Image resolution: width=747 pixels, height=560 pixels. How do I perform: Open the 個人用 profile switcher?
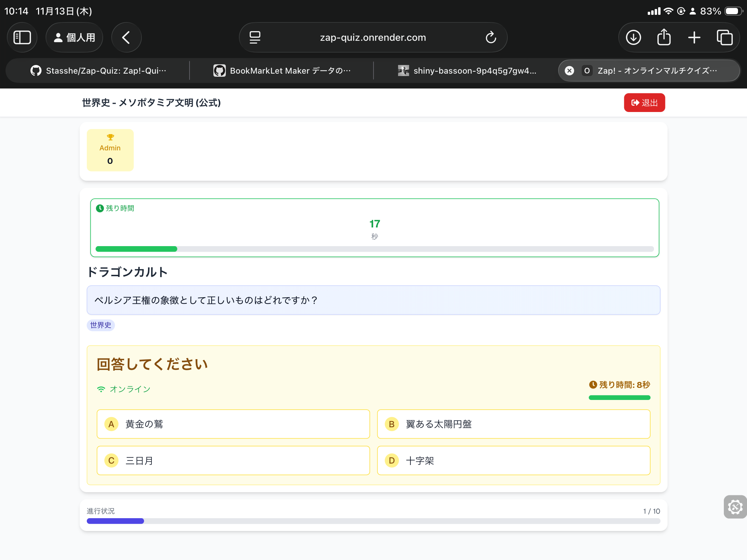(74, 37)
